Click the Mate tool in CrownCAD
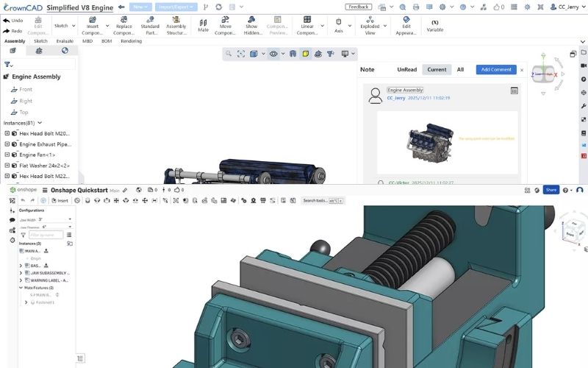 click(x=203, y=26)
